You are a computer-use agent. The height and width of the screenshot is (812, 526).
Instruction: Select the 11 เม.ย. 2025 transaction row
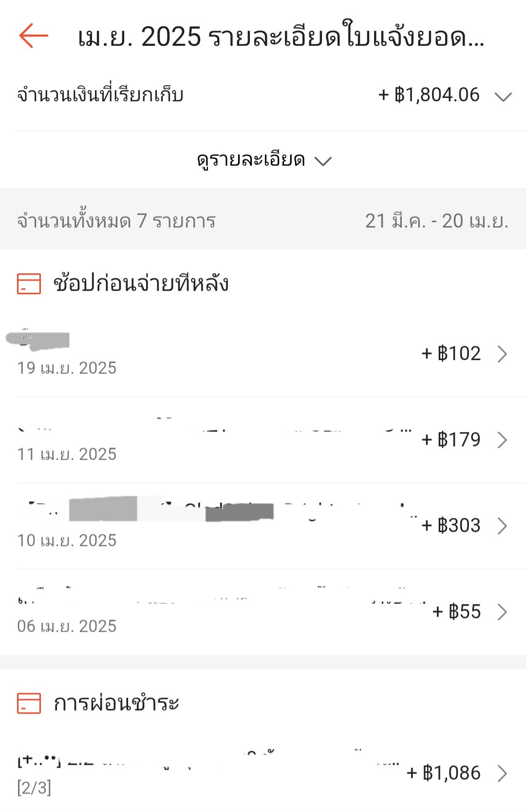coord(263,440)
